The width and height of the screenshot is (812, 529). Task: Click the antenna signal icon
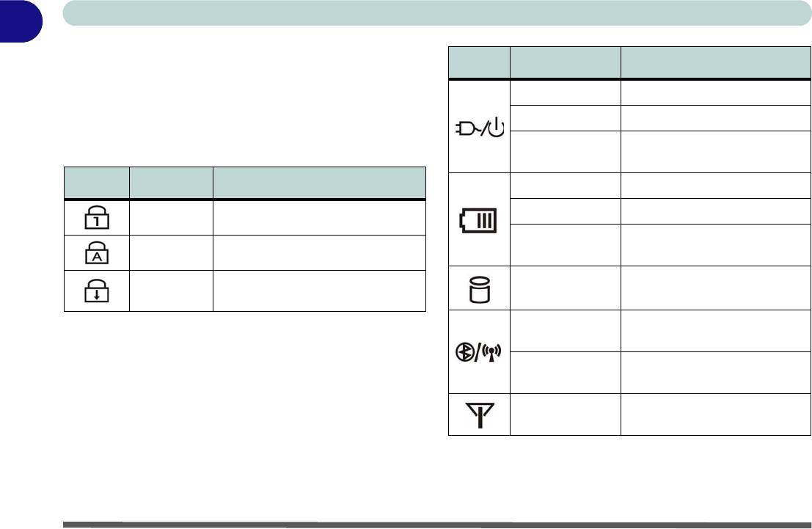479,415
